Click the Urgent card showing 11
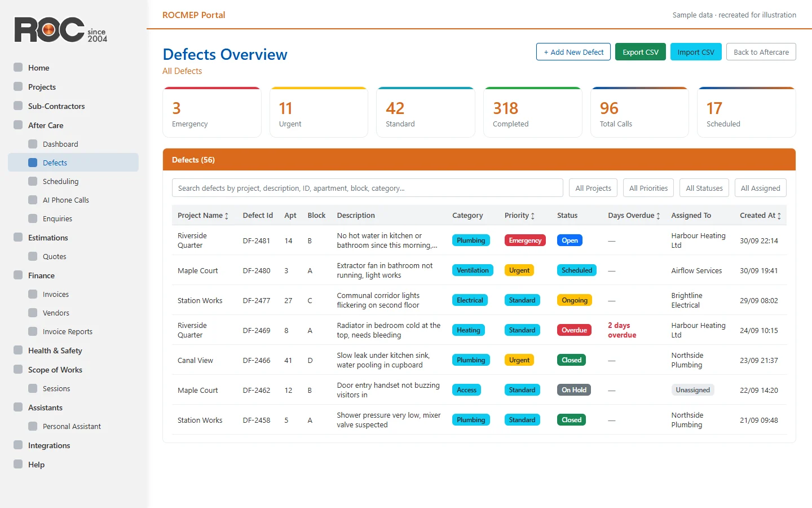The image size is (812, 508). point(319,112)
